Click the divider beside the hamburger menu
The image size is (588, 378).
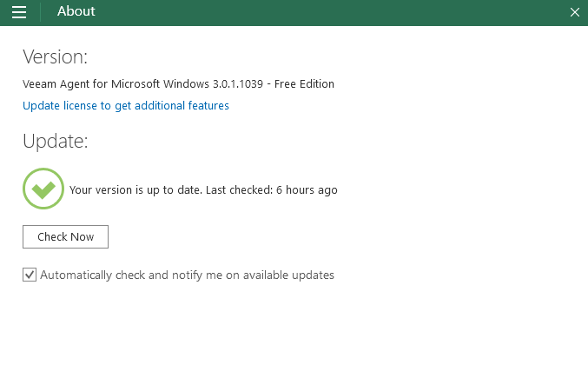[40, 12]
